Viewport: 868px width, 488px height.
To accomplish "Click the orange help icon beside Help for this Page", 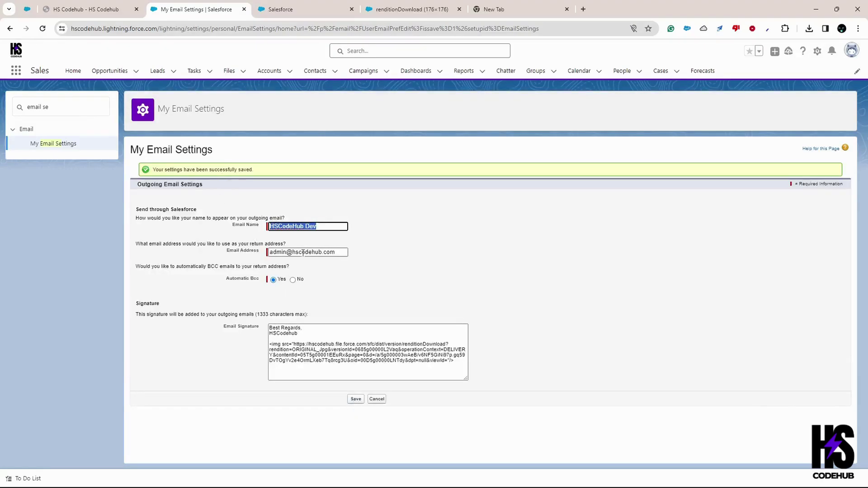I will click(x=845, y=147).
